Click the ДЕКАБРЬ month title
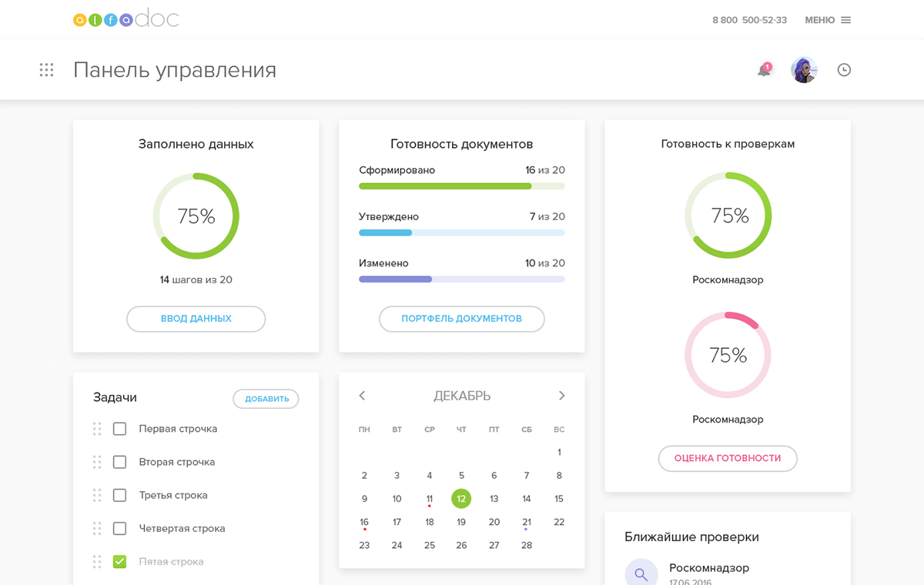This screenshot has width=924, height=585. [462, 396]
